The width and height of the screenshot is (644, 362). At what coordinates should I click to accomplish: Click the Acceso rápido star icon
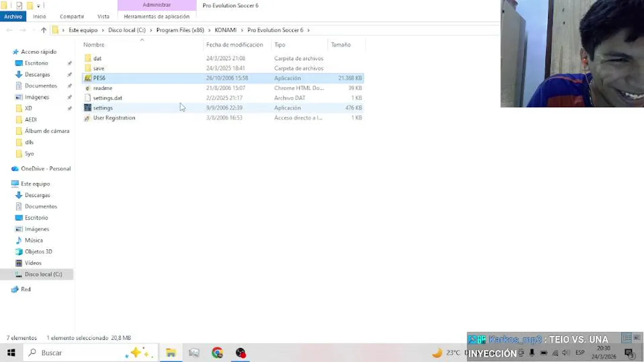tap(16, 52)
